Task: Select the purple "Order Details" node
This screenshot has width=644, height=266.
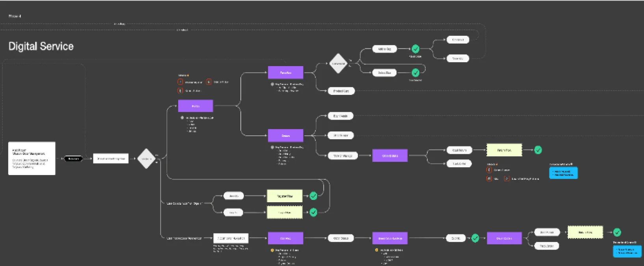Action: [x=390, y=156]
